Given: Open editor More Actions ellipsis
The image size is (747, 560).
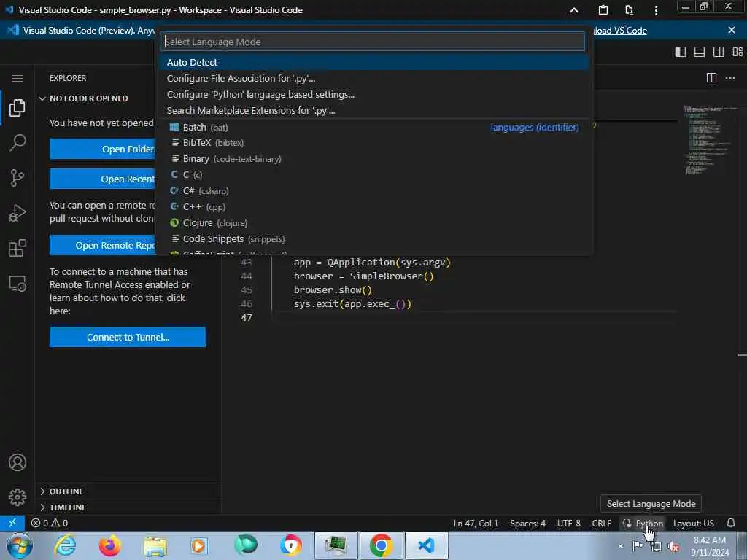Looking at the screenshot, I should click(729, 77).
